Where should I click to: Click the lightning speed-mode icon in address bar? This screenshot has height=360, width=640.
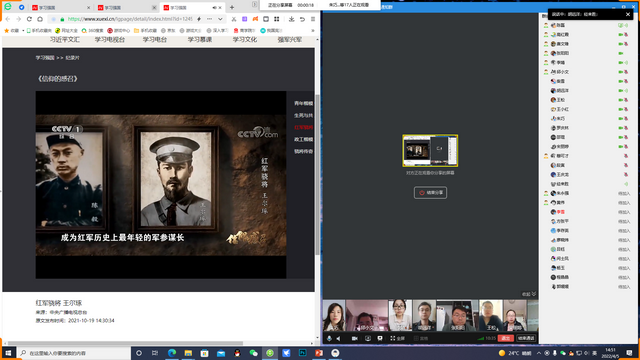pyautogui.click(x=199, y=19)
